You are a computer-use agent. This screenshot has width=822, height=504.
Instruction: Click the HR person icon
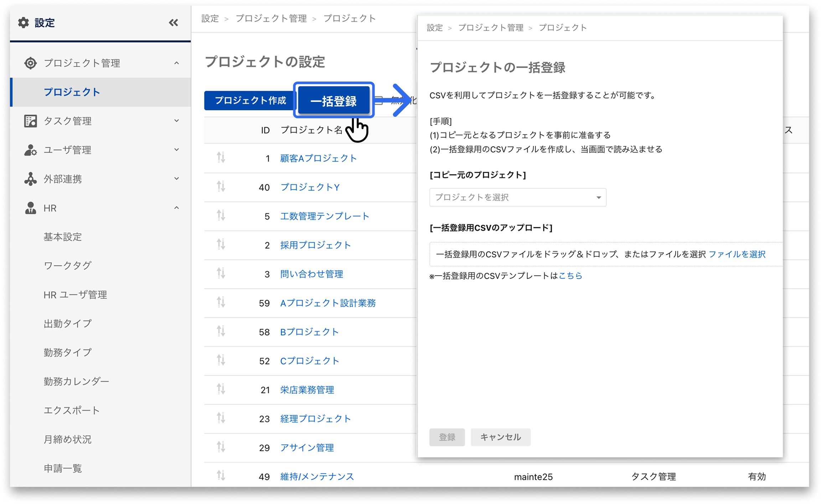pyautogui.click(x=31, y=208)
